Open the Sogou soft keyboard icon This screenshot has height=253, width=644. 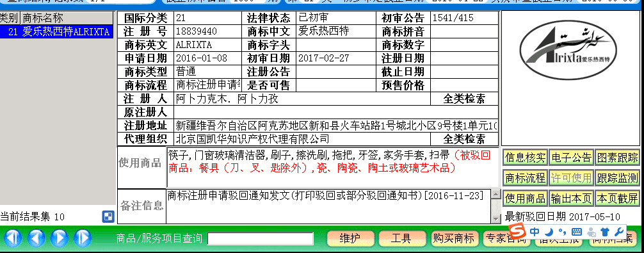click(576, 231)
